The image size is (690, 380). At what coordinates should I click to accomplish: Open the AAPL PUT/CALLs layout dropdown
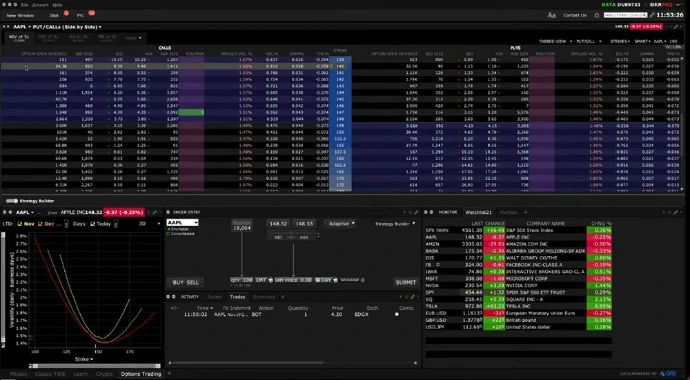pos(67,27)
